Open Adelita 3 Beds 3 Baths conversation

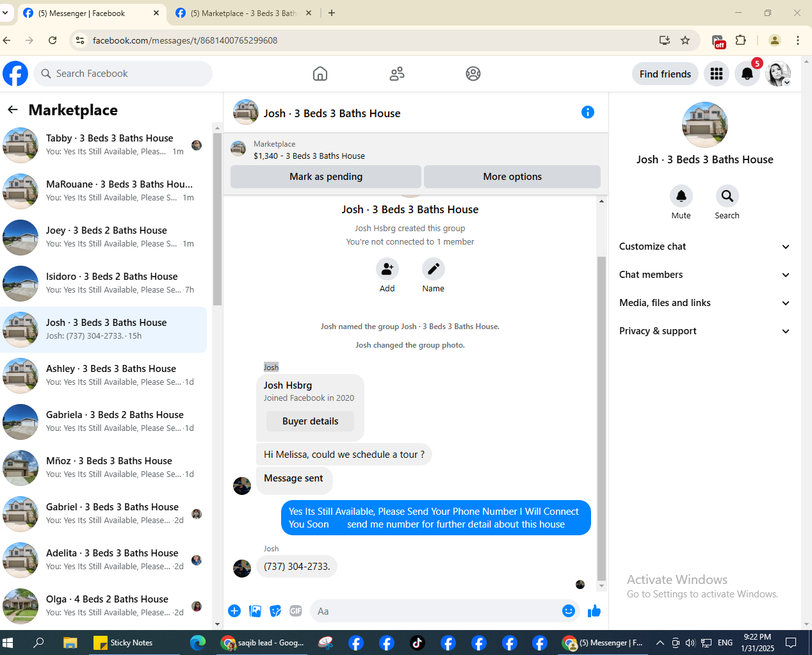click(104, 560)
